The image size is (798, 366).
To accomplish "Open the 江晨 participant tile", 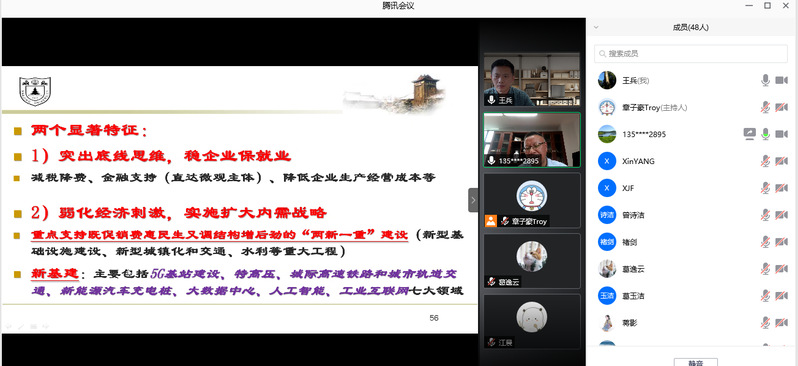I will click(532, 322).
